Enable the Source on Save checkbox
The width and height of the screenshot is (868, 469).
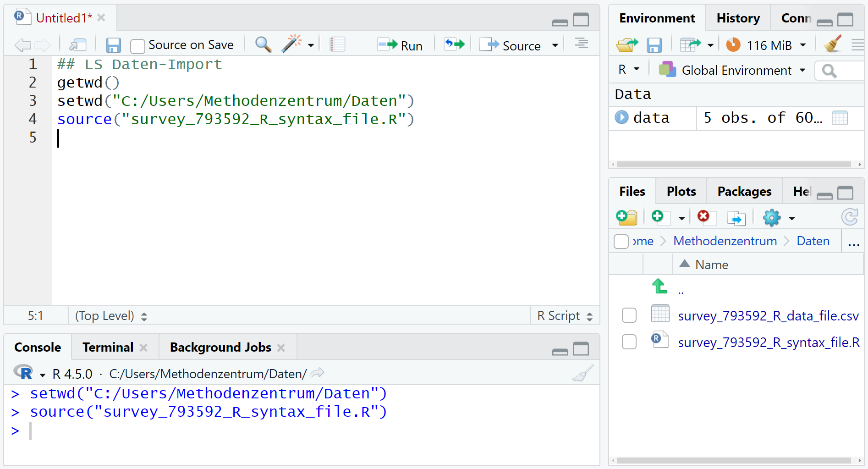coord(137,46)
